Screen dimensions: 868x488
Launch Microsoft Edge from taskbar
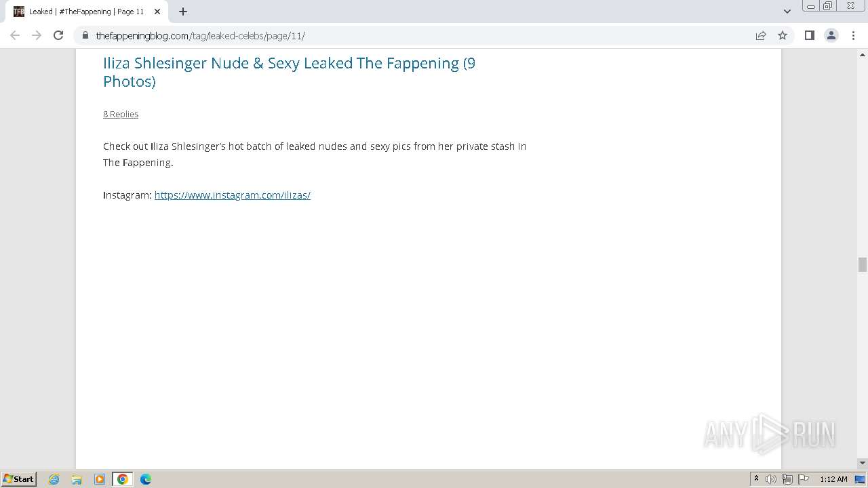click(x=146, y=479)
